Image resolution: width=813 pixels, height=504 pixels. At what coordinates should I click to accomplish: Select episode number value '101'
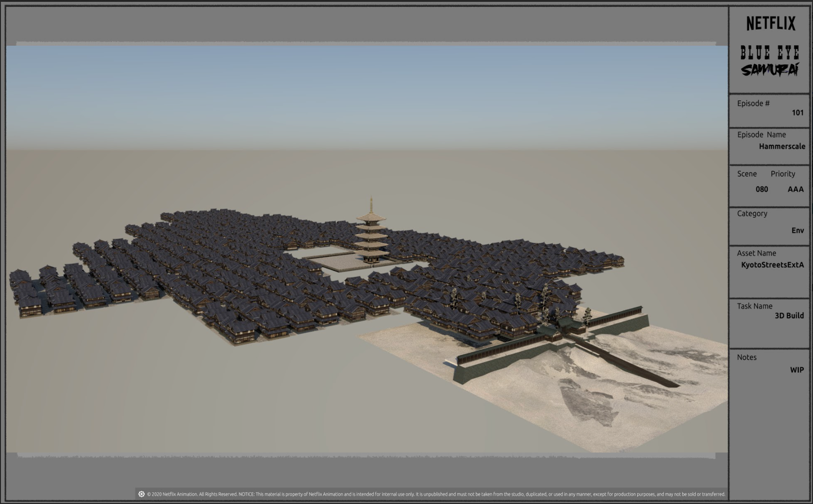797,113
